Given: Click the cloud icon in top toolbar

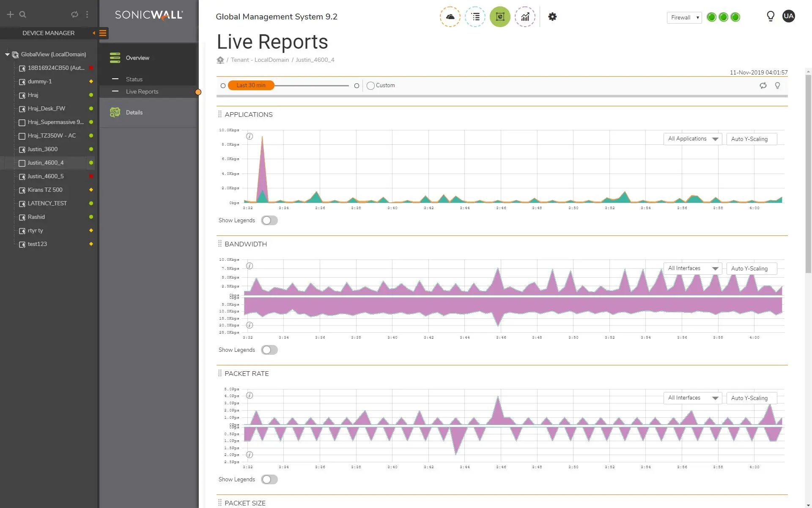Looking at the screenshot, I should click(x=450, y=17).
